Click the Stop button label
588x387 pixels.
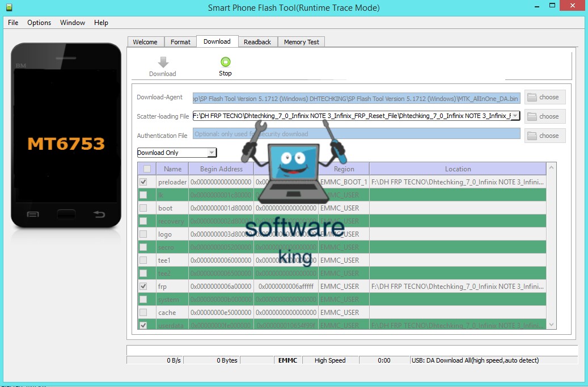225,73
